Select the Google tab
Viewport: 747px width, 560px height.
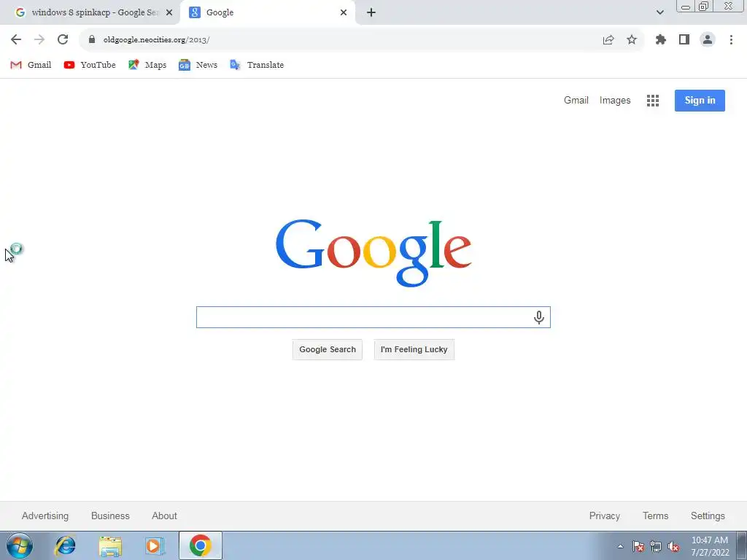pyautogui.click(x=267, y=12)
